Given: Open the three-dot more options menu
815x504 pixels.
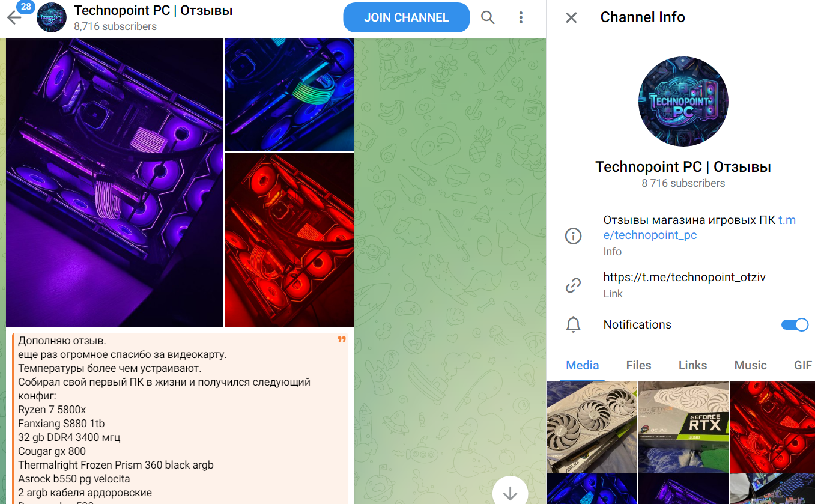Looking at the screenshot, I should 521,17.
